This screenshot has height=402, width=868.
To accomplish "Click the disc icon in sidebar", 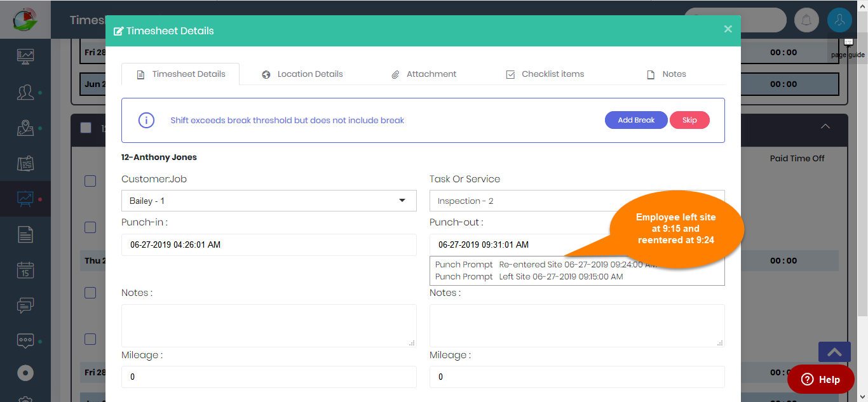I will coord(25,373).
